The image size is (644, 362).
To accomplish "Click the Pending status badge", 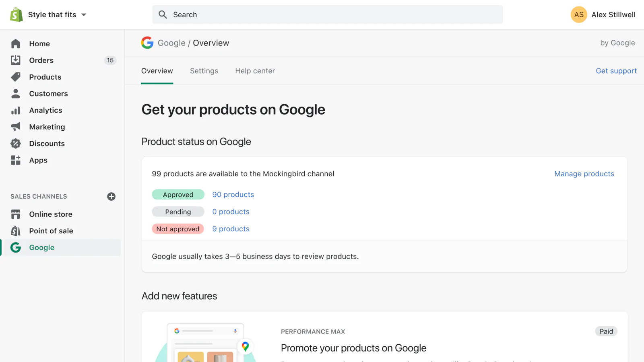I will (178, 212).
